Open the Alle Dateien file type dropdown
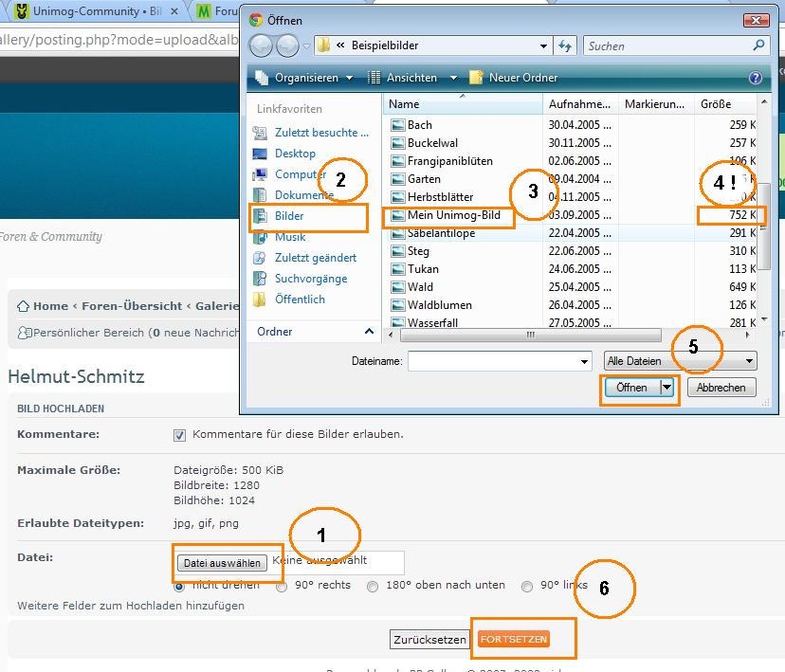Viewport: 785px width, 672px height. click(x=681, y=361)
